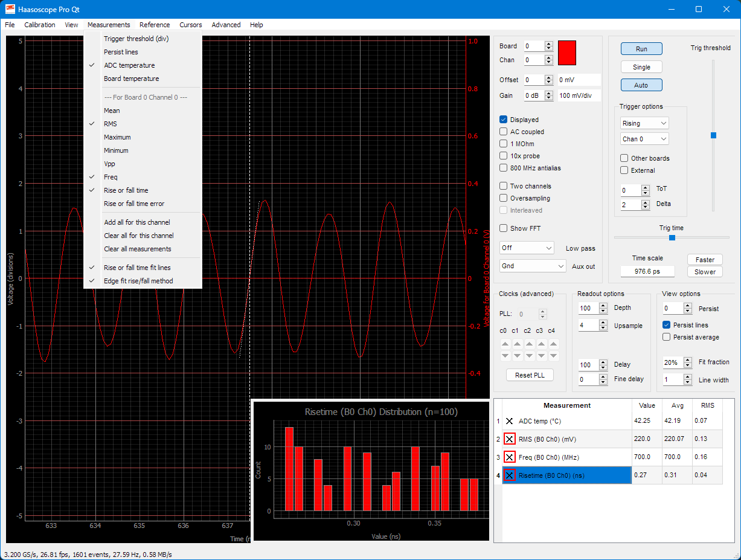Image resolution: width=741 pixels, height=560 pixels.
Task: Click the X icon on Risetime row
Action: pyautogui.click(x=509, y=475)
